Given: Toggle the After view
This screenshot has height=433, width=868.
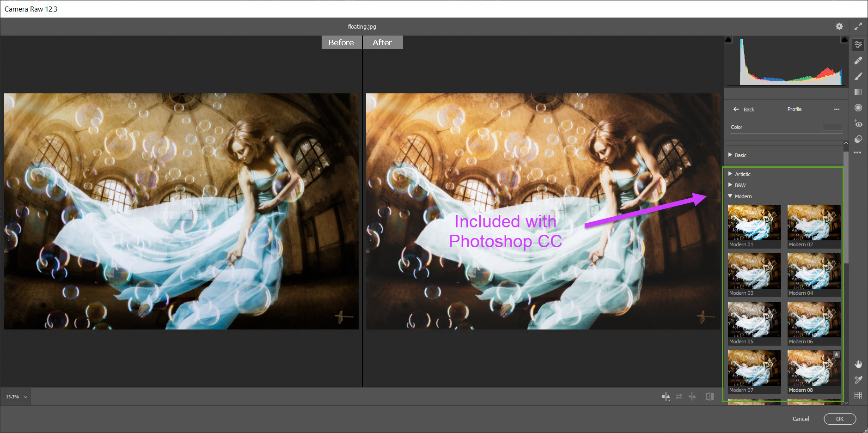Looking at the screenshot, I should (x=383, y=42).
